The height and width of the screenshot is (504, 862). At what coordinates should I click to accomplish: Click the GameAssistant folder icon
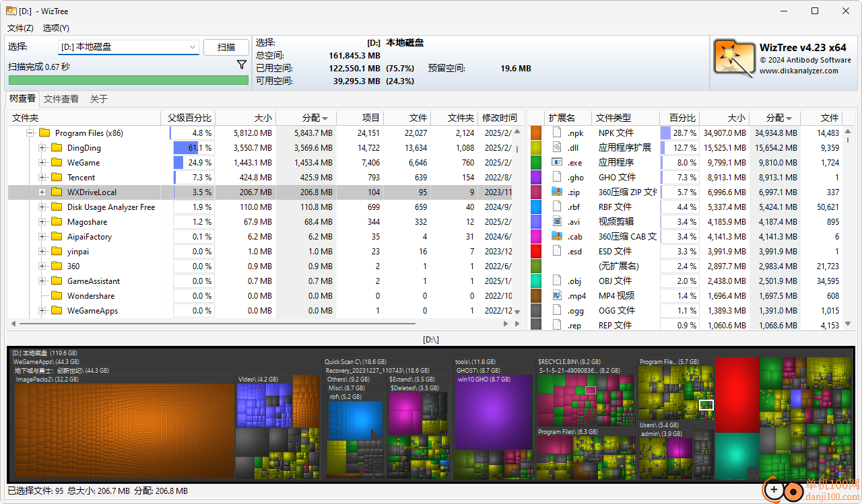(x=57, y=281)
